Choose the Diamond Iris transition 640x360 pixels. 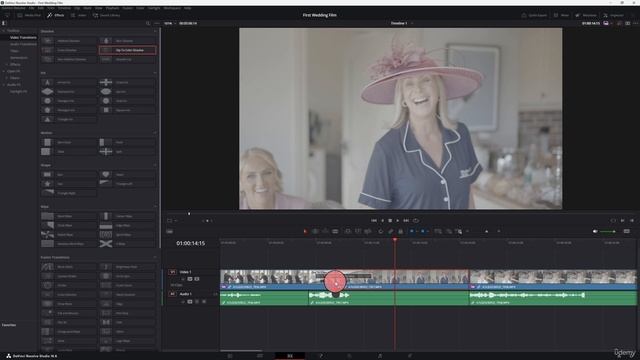point(69,92)
